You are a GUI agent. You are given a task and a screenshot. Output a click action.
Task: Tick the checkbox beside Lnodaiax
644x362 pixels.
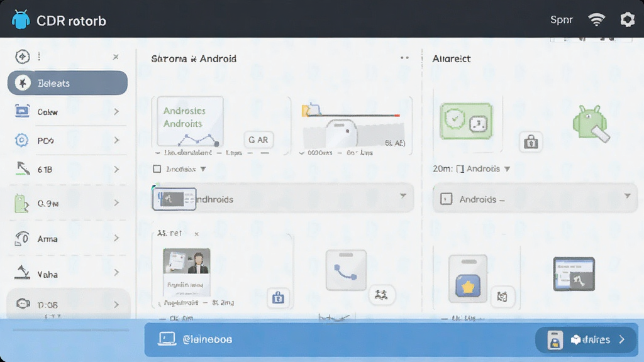tap(157, 168)
